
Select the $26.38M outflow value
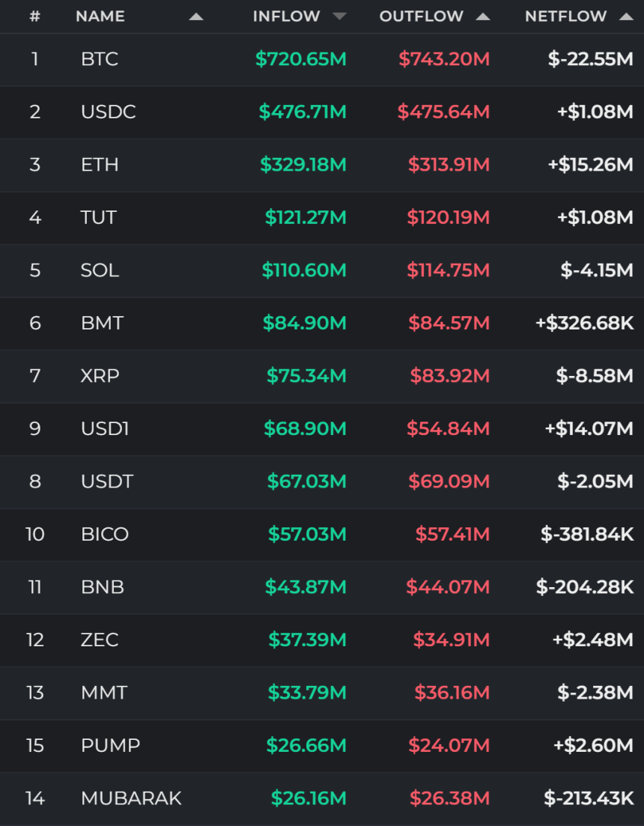pyautogui.click(x=450, y=798)
